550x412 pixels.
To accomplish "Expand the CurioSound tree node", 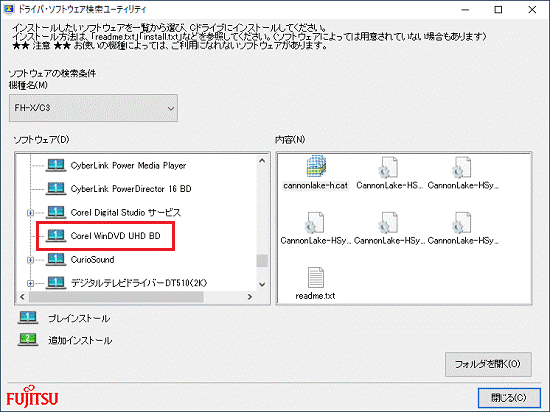I will click(x=31, y=260).
